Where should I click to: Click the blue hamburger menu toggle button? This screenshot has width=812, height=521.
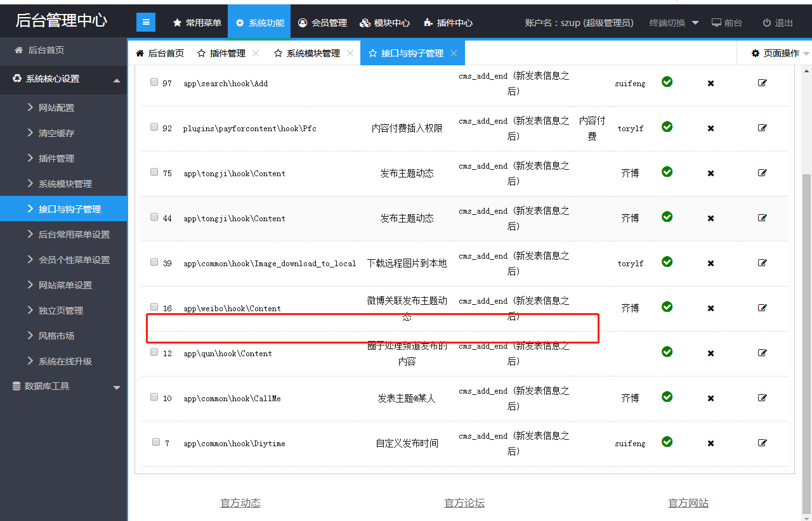[146, 22]
